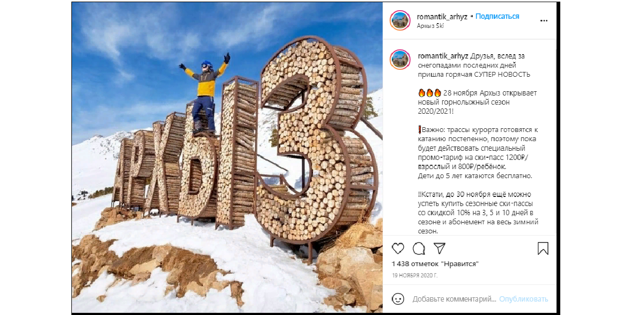Open the three-dot more options menu
The height and width of the screenshot is (315, 644).
point(544,20)
